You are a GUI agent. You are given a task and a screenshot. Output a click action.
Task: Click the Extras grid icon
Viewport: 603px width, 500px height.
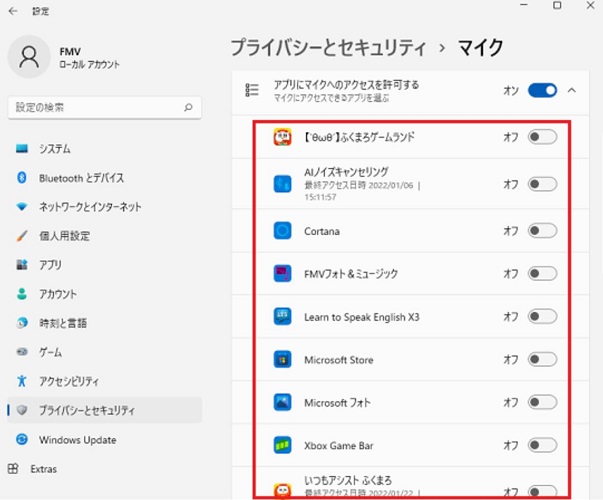pyautogui.click(x=13, y=468)
